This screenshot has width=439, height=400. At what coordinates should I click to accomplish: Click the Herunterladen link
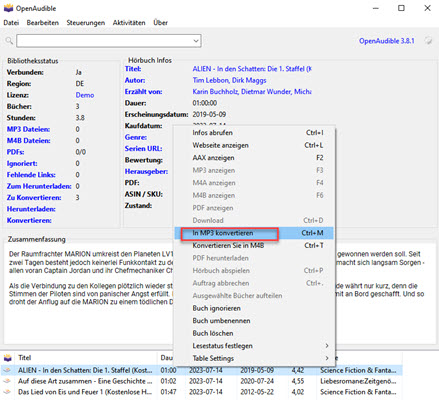(31, 209)
